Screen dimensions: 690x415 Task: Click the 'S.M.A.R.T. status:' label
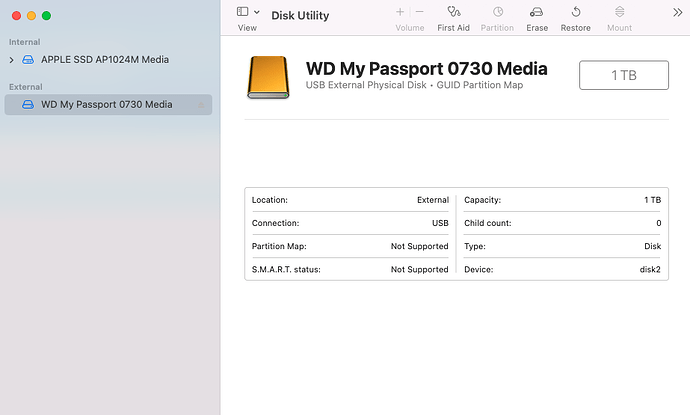(286, 269)
